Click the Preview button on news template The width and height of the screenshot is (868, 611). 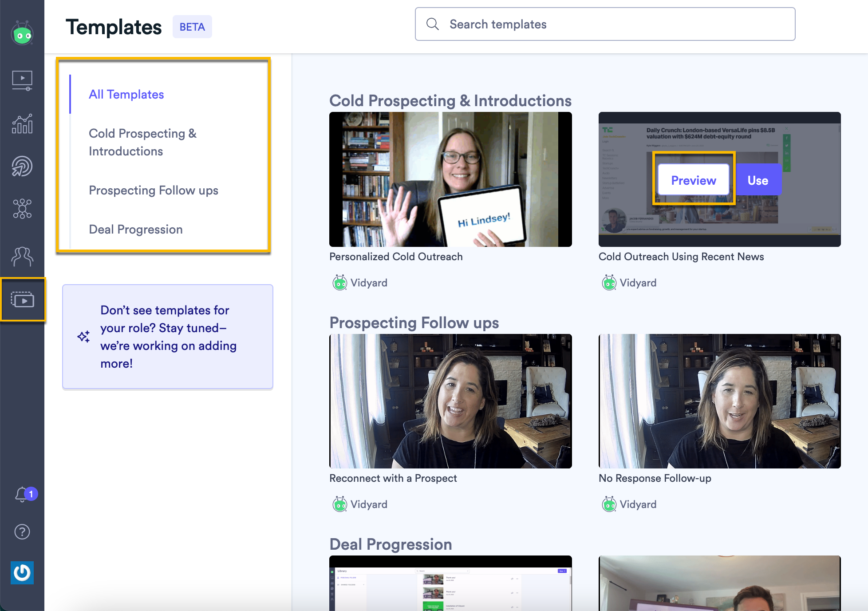point(694,180)
